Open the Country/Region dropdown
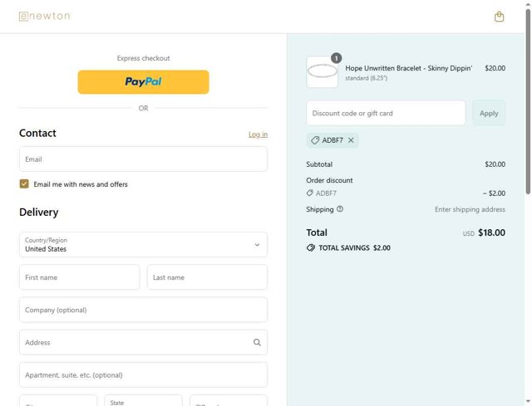 (x=143, y=244)
